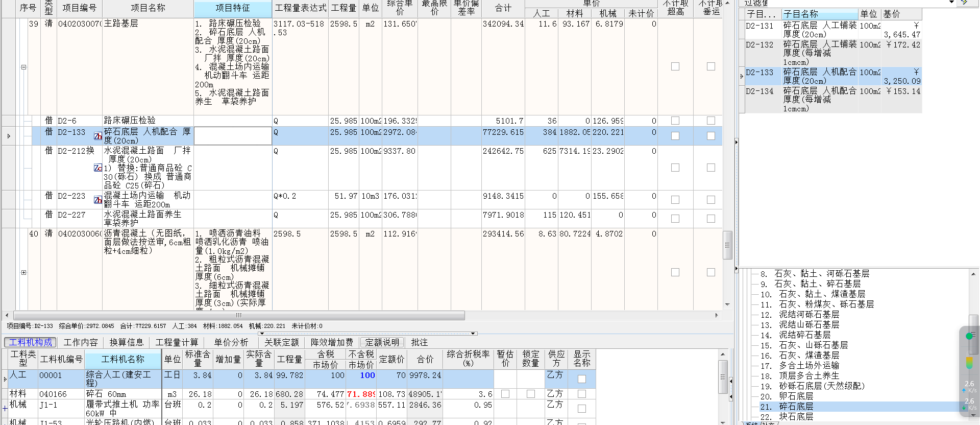The image size is (980, 425).
Task: Tick 不计取超高 for item 39 主路基层
Action: [675, 66]
